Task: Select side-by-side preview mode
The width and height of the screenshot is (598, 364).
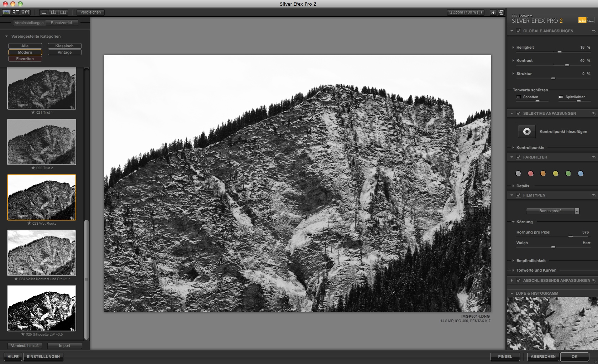Action: click(x=63, y=12)
